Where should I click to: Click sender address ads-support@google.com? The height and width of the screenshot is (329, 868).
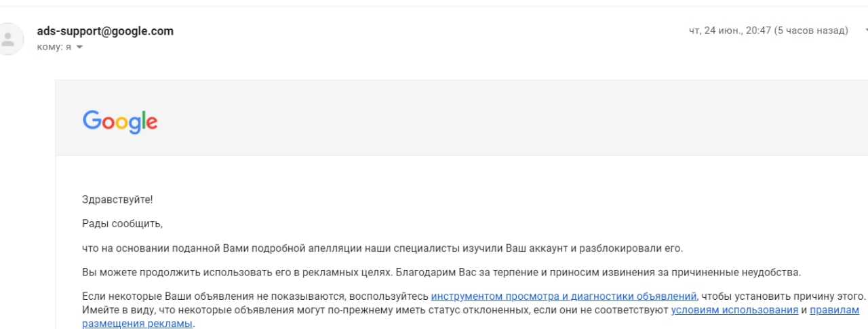pos(105,31)
